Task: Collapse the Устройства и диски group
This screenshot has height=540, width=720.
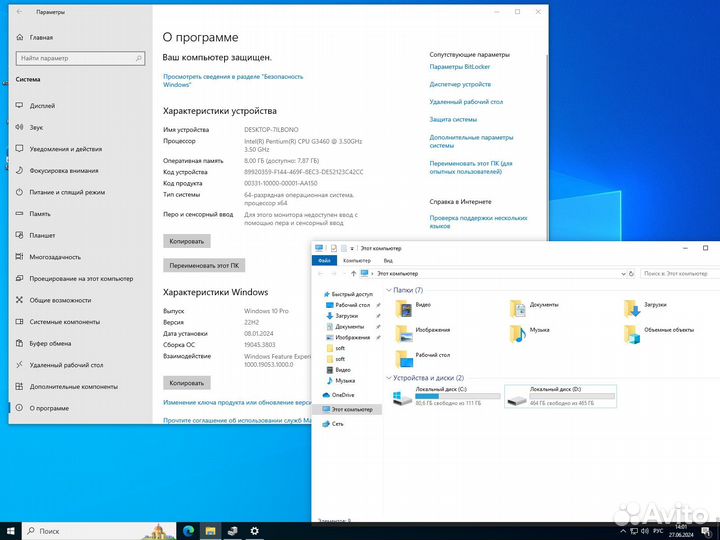Action: point(389,378)
